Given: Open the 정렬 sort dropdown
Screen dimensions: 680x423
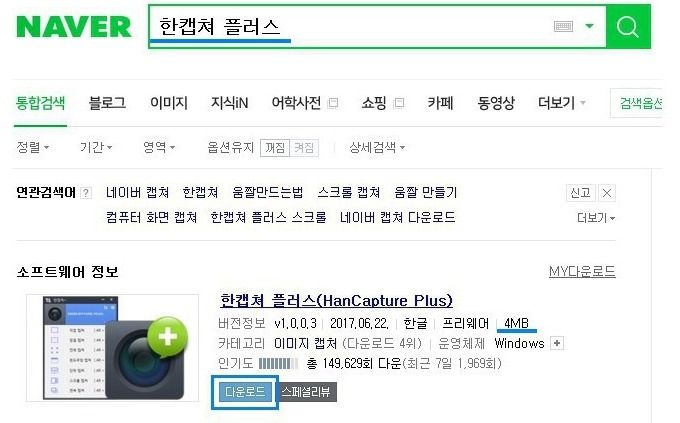Looking at the screenshot, I should [33, 148].
